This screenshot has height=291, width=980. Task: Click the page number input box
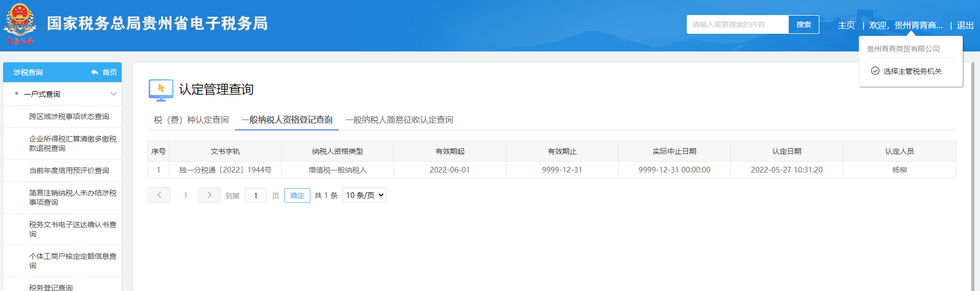tap(255, 195)
